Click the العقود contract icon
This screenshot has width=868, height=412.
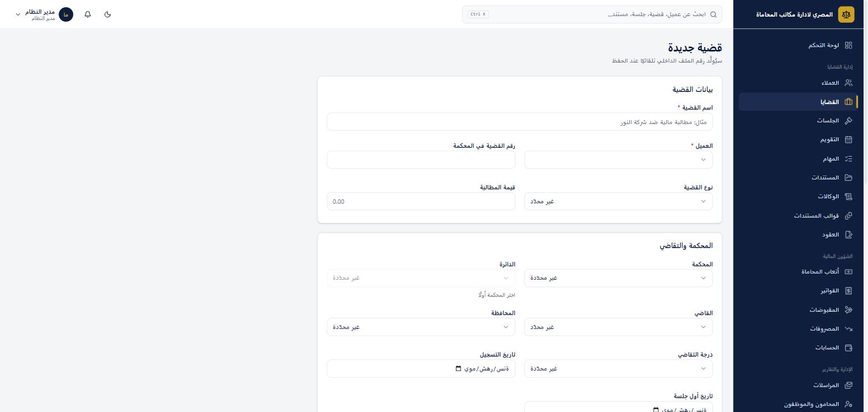849,235
